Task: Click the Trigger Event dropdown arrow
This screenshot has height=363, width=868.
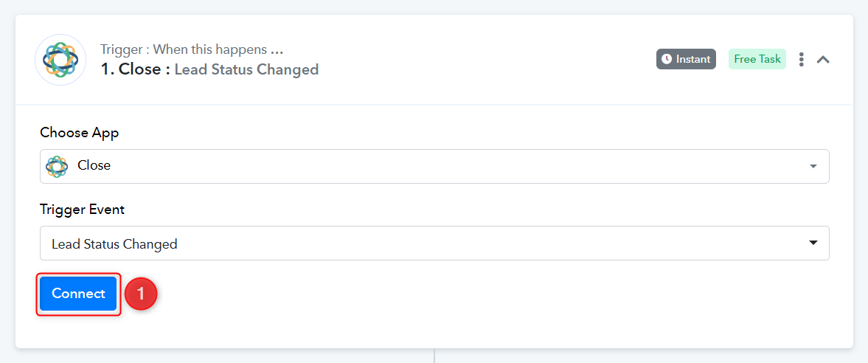Action: pyautogui.click(x=813, y=243)
